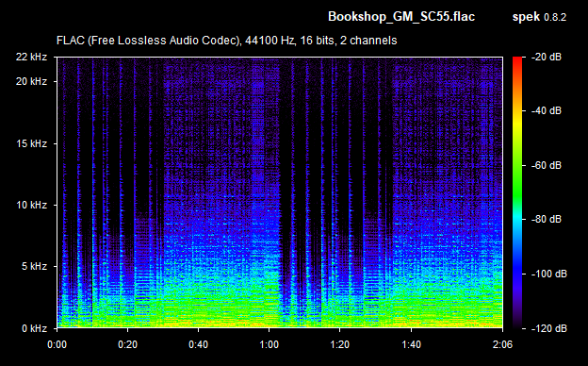Click the 2:06 end time label

[x=502, y=344]
